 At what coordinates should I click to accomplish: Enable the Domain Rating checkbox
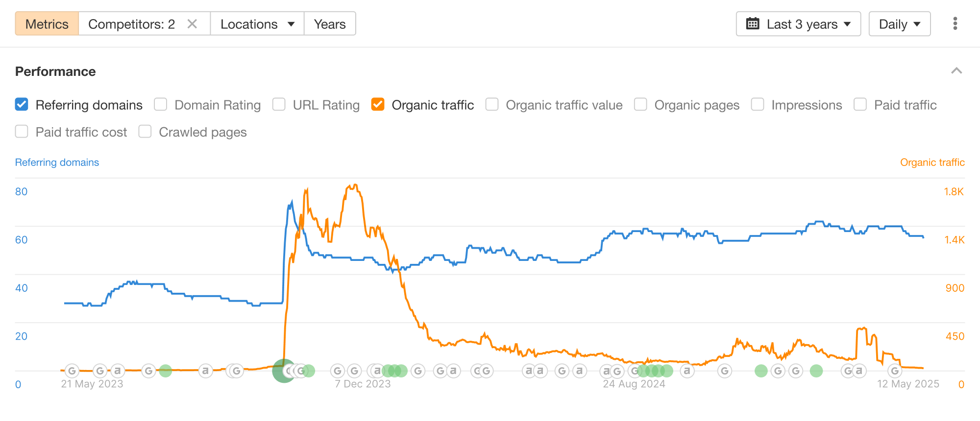[x=161, y=104]
